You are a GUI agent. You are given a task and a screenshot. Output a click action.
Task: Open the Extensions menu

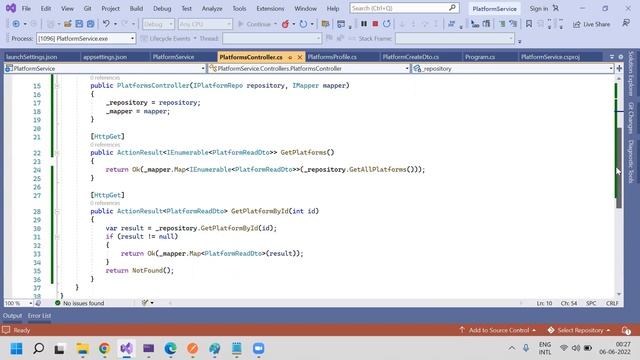[x=270, y=8]
